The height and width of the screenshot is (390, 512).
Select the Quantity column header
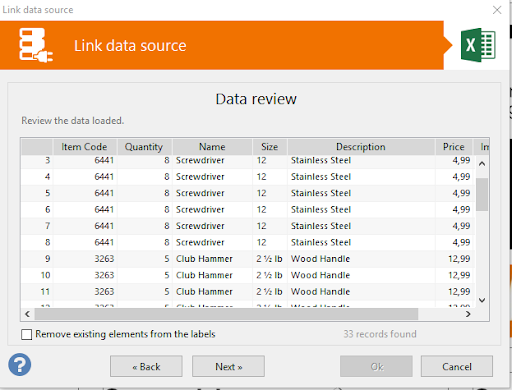(144, 147)
